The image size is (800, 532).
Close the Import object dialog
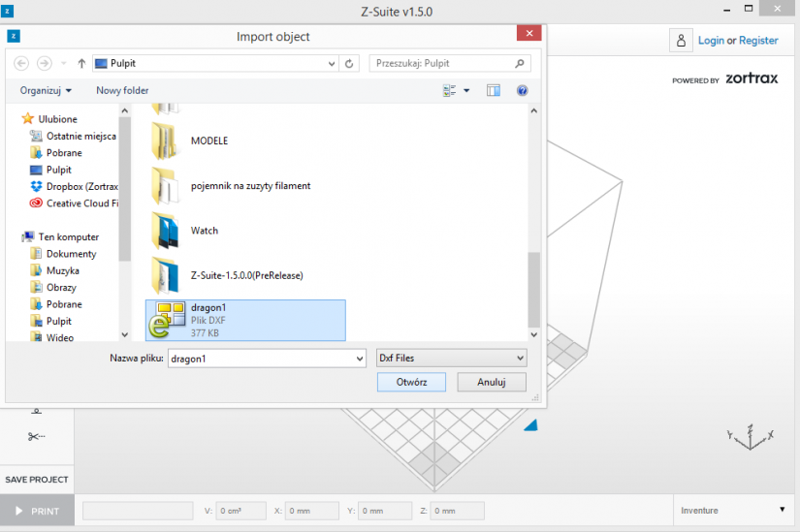(529, 33)
